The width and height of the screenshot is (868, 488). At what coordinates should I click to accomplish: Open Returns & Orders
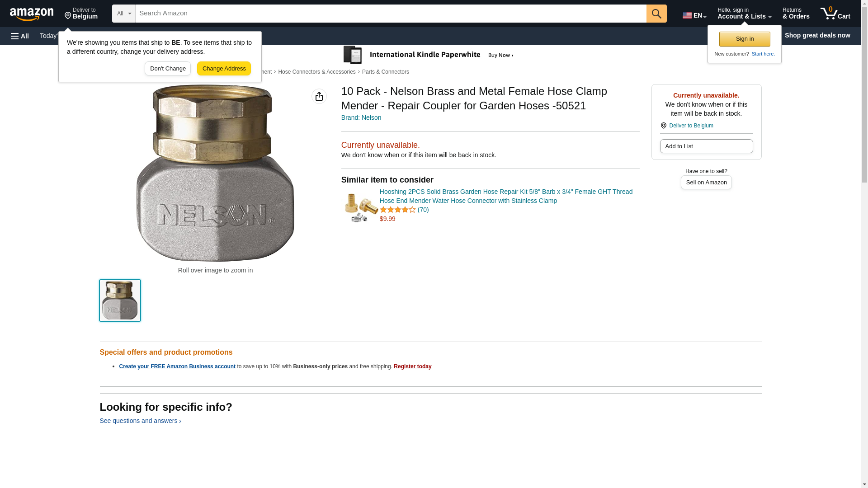click(796, 14)
